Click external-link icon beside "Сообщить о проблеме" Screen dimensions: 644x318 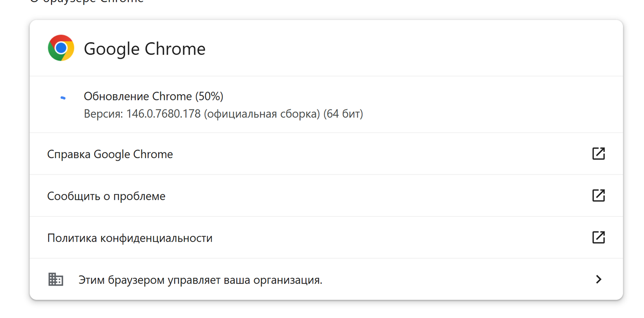coord(598,195)
